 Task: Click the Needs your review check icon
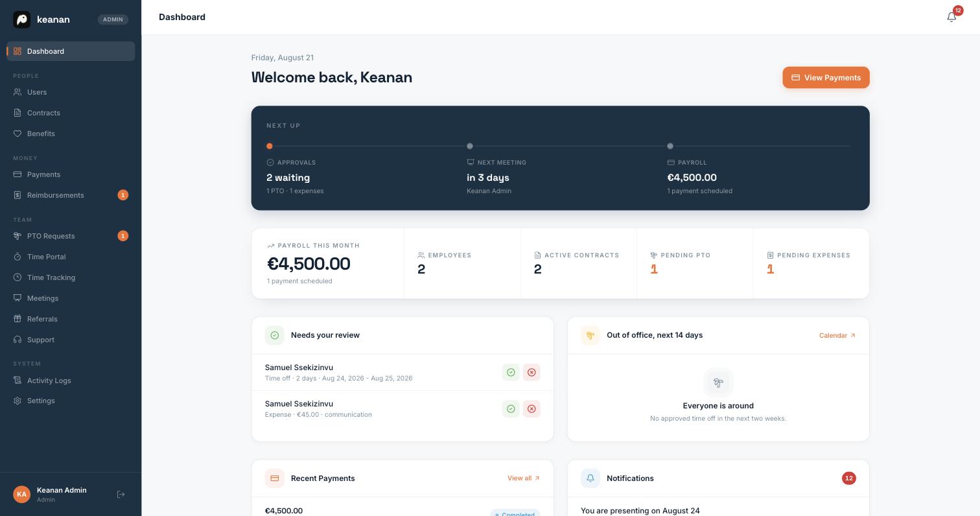274,335
